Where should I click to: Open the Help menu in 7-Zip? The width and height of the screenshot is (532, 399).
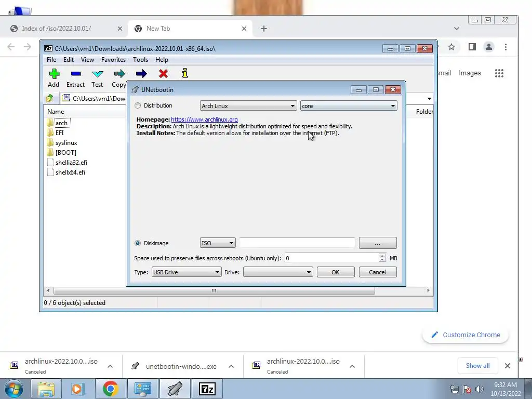coord(162,60)
